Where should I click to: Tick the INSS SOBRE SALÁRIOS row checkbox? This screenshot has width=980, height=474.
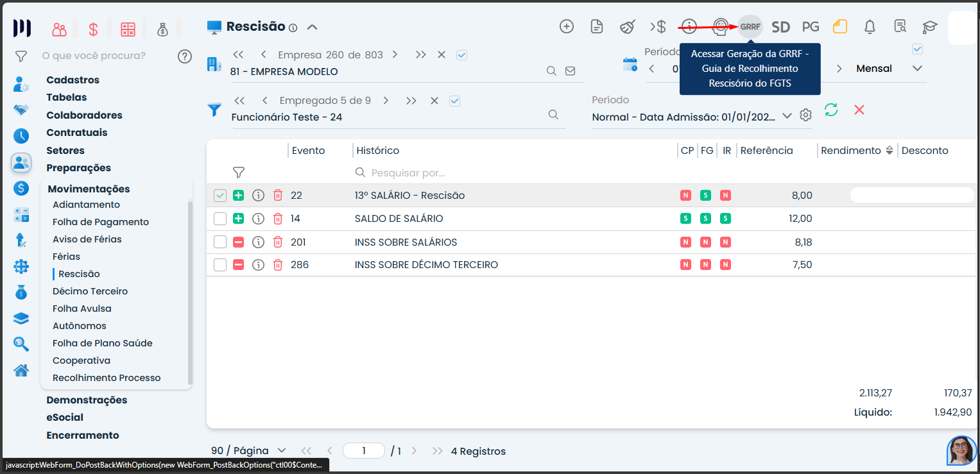click(x=220, y=242)
